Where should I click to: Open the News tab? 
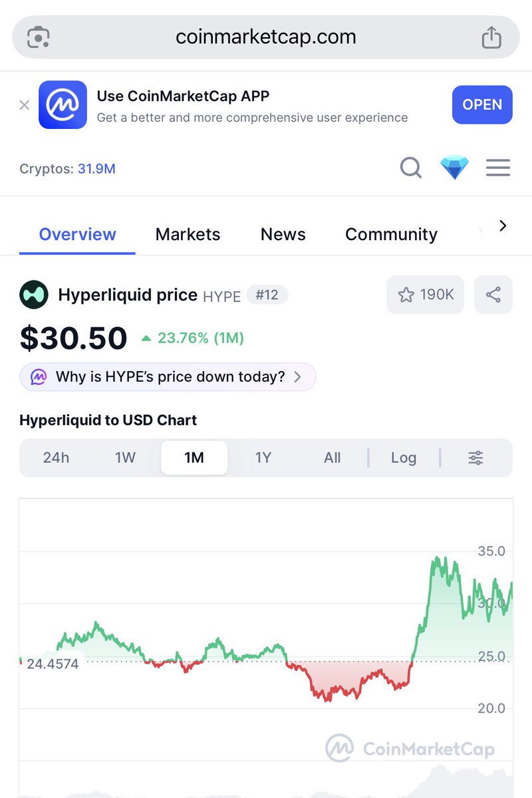[x=283, y=234]
